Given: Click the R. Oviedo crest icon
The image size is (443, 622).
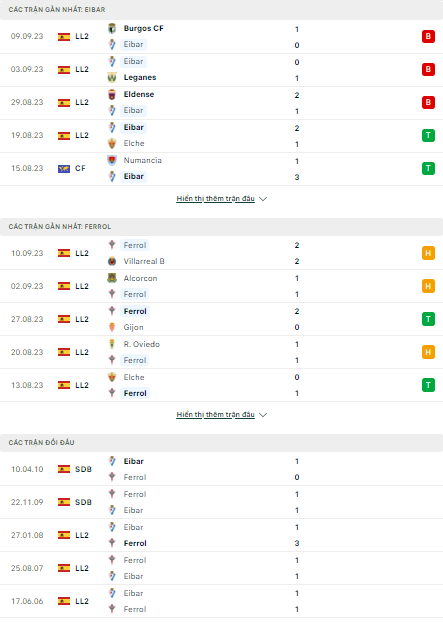Looking at the screenshot, I should [112, 344].
